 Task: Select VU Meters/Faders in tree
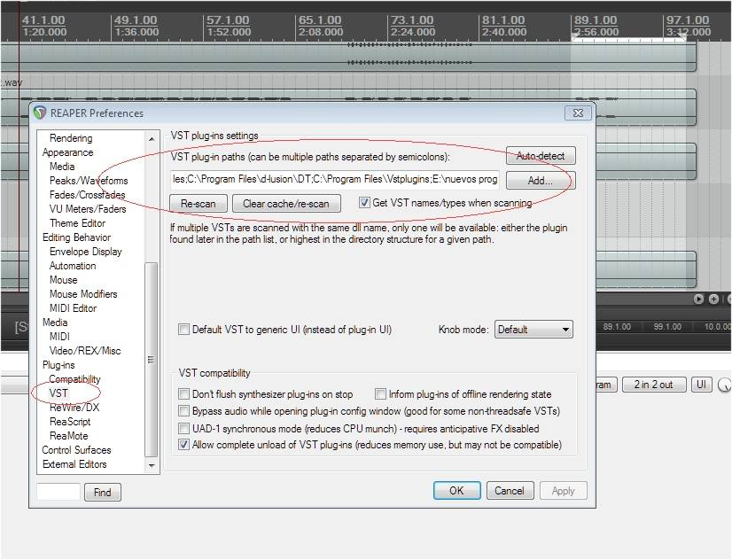click(88, 209)
